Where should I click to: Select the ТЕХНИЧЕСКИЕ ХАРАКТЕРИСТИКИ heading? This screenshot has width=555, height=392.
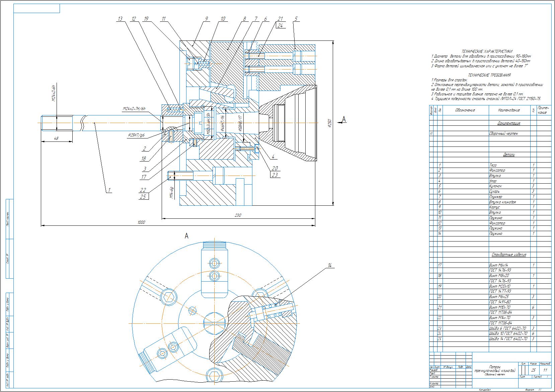487,52
